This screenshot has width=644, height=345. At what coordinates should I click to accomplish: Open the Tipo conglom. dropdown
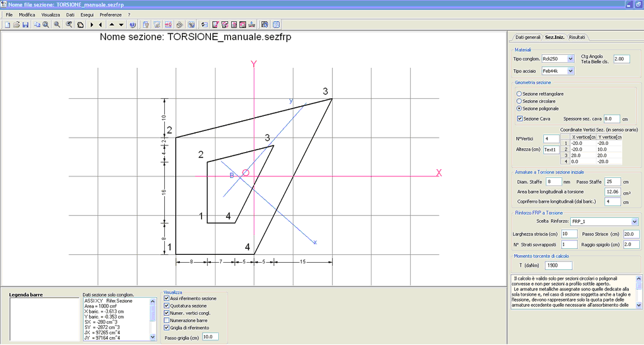coord(570,59)
